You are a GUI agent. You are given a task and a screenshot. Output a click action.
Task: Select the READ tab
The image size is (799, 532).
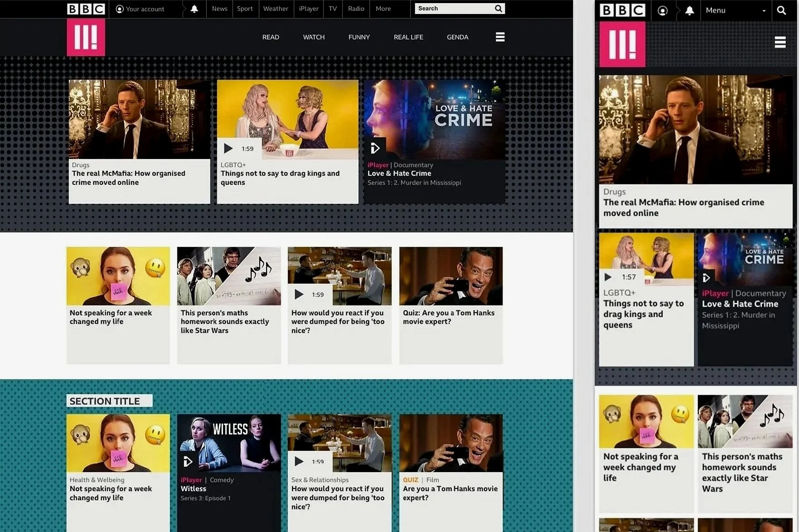click(x=271, y=37)
